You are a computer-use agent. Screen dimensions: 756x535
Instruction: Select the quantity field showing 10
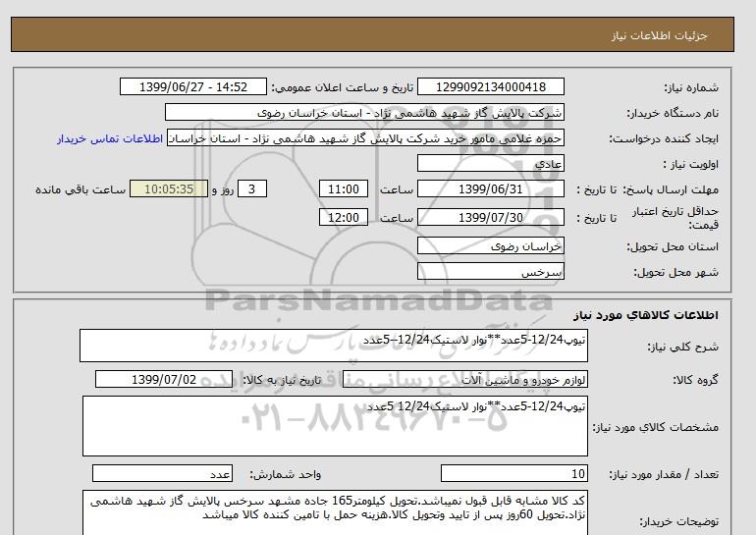coord(503,474)
